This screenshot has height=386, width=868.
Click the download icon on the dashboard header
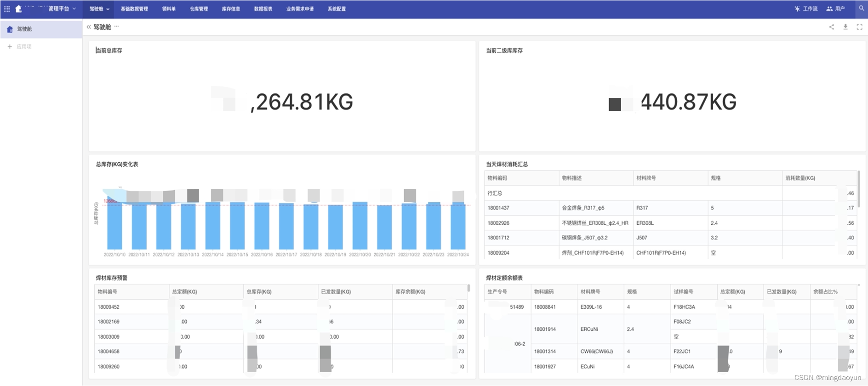845,27
